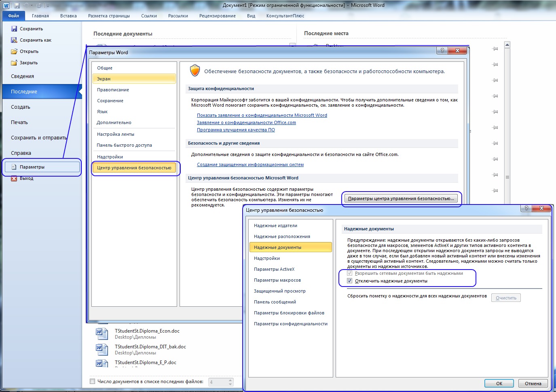Viewport: 556px width, 392px height.
Task: Open Customize Quick Access Toolbar dropdown
Action: tap(47, 6)
